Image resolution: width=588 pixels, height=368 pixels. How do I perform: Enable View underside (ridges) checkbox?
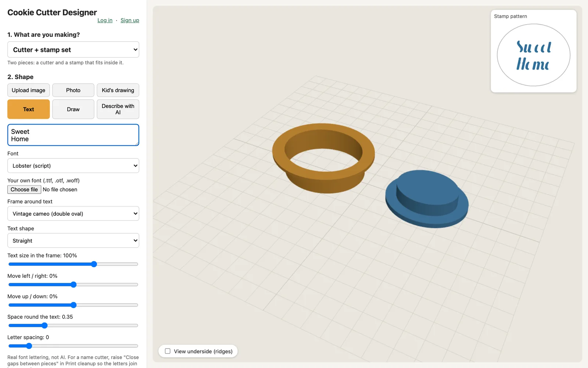click(x=168, y=351)
